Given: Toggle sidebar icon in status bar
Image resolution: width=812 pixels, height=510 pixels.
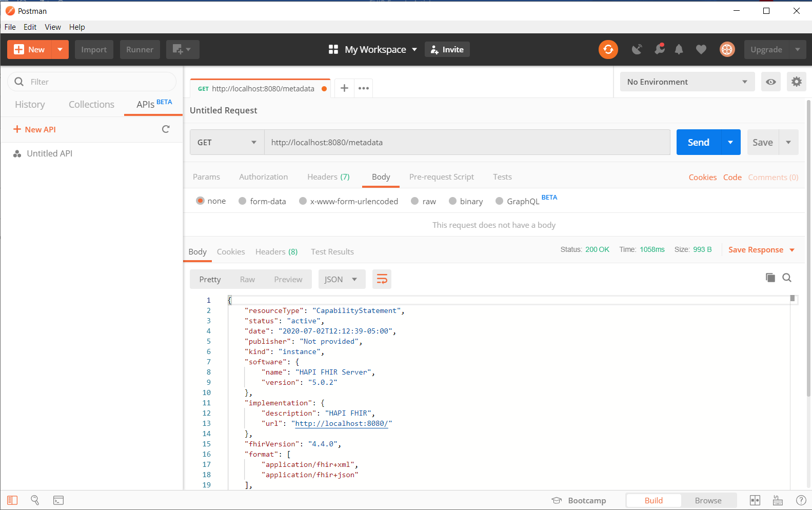Looking at the screenshot, I should (12, 500).
